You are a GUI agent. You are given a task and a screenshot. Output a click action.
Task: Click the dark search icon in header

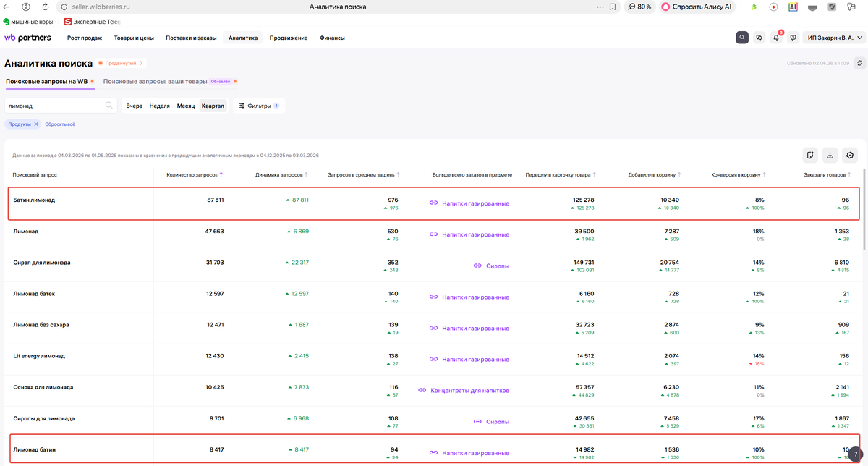pos(742,38)
